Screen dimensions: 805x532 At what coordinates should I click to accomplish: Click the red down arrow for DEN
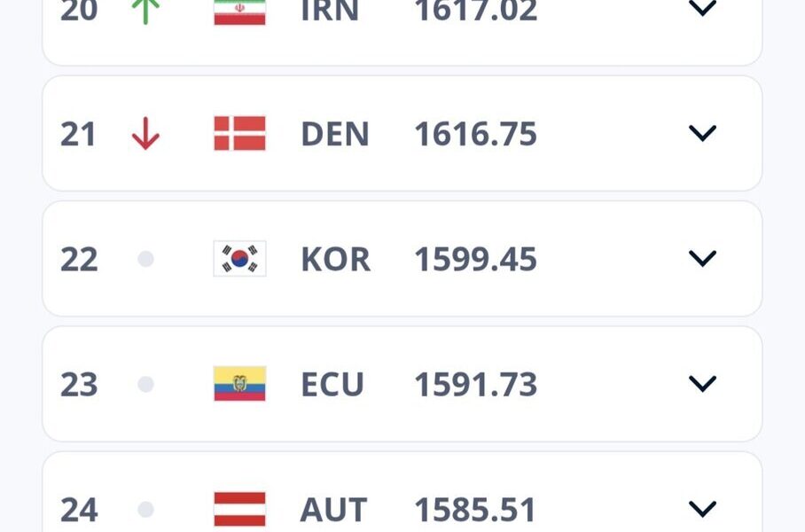pos(145,134)
